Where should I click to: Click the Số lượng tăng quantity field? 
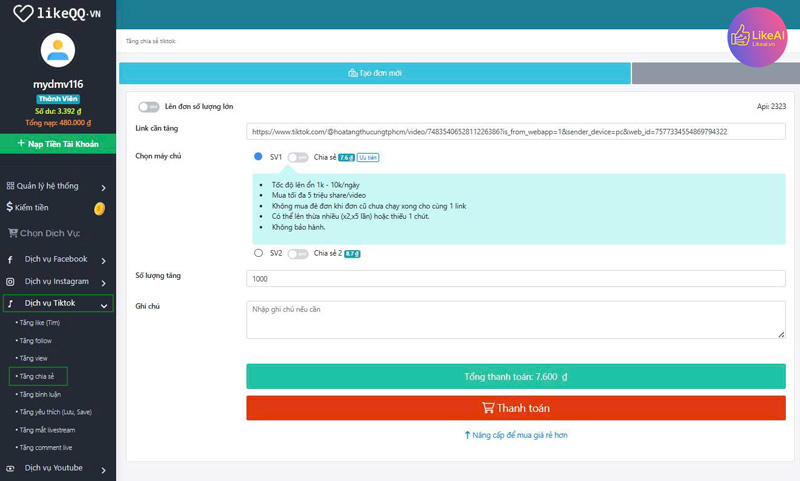[515, 279]
